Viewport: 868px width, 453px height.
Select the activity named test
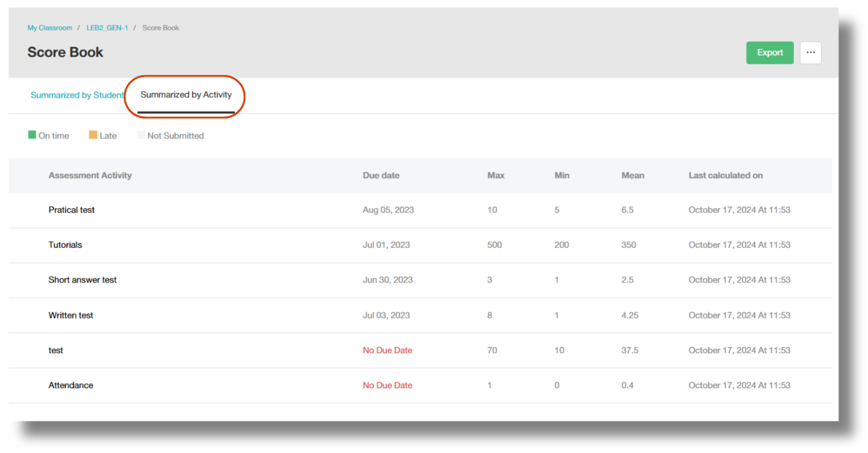(x=56, y=350)
